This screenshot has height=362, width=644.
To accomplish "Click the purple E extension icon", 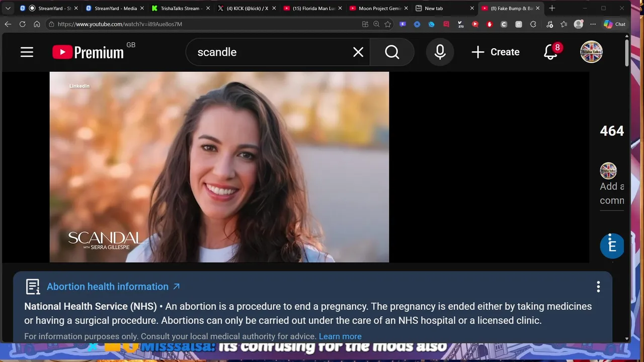I will click(x=403, y=24).
